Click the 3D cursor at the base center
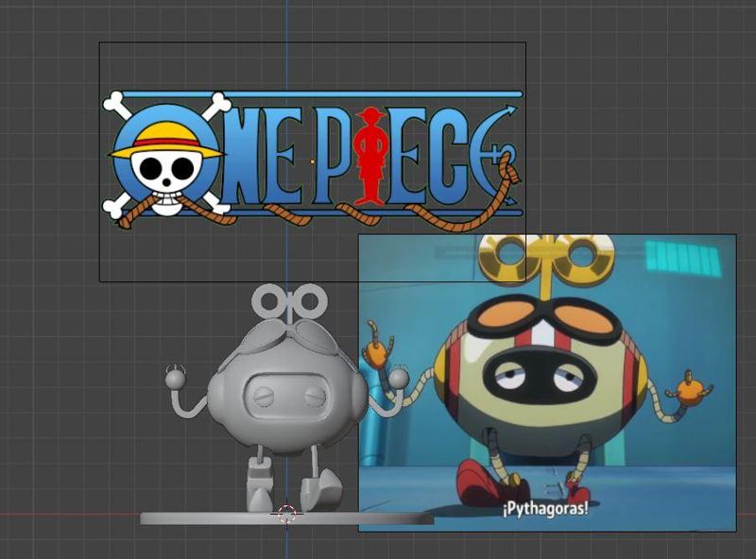This screenshot has height=559, width=756. [x=287, y=515]
